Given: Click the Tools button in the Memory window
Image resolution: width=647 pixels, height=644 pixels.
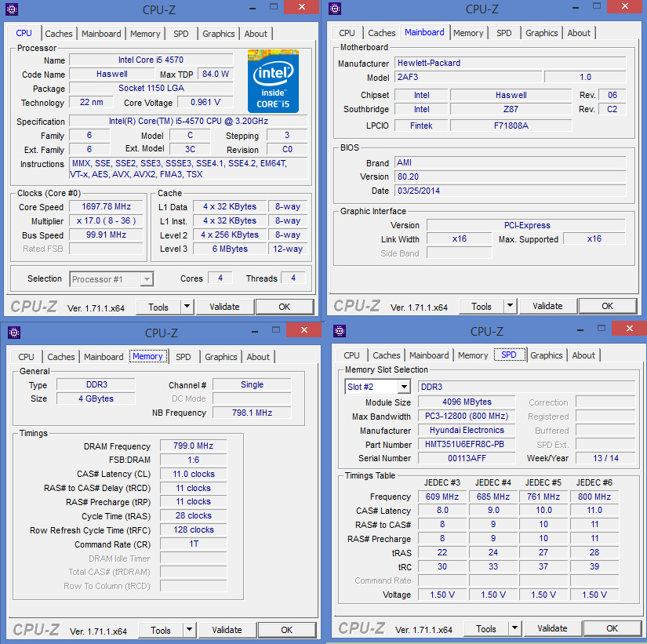Looking at the screenshot, I should coord(161,631).
